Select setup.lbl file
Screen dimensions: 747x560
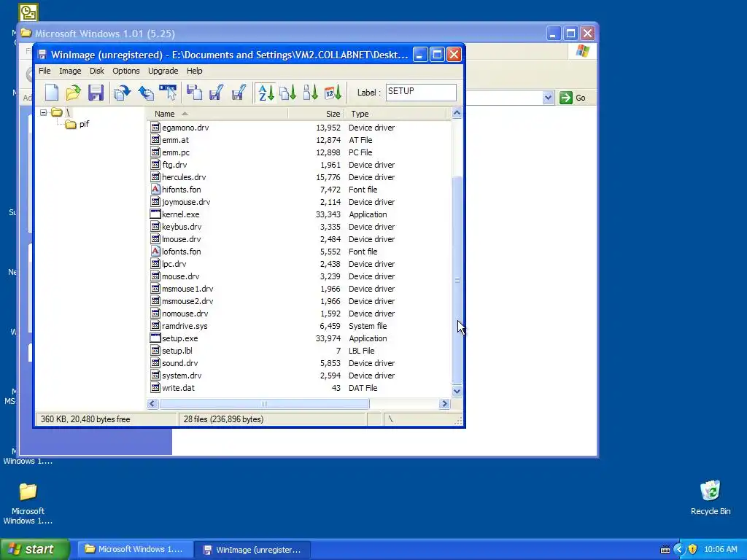177,351
